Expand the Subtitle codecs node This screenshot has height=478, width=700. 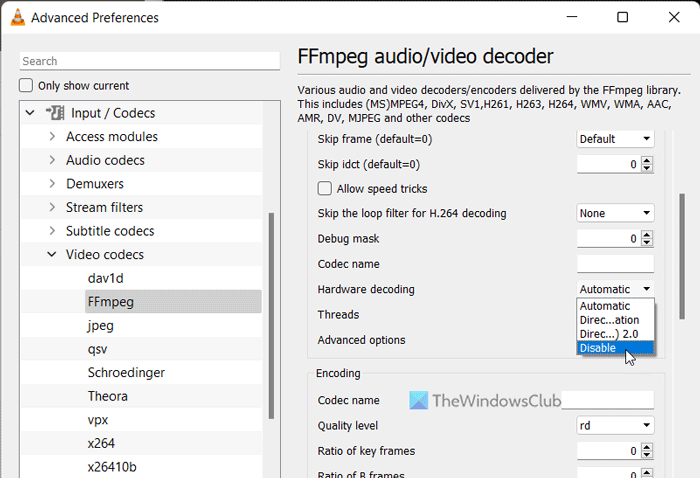point(52,231)
